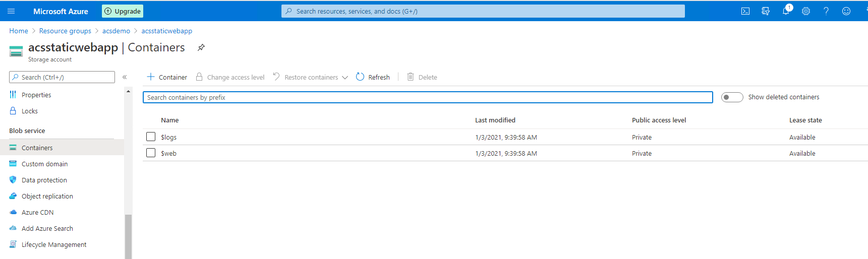Open Resource groups breadcrumb
868x259 pixels.
[65, 31]
